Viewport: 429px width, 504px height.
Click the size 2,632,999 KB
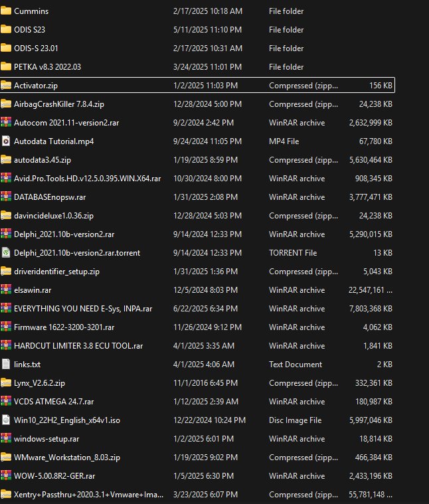tap(371, 122)
